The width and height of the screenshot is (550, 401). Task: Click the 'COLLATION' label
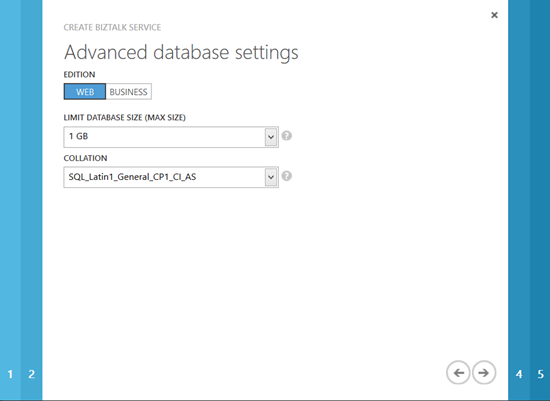point(85,158)
